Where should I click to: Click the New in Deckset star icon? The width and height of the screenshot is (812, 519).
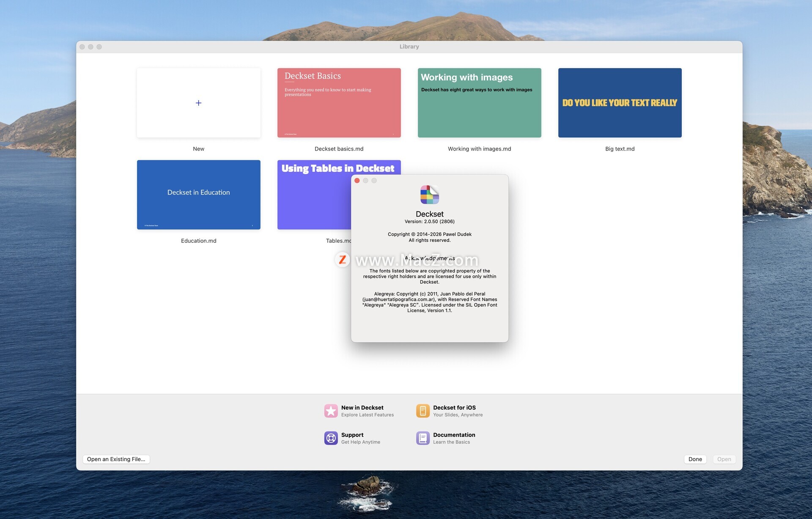(331, 411)
